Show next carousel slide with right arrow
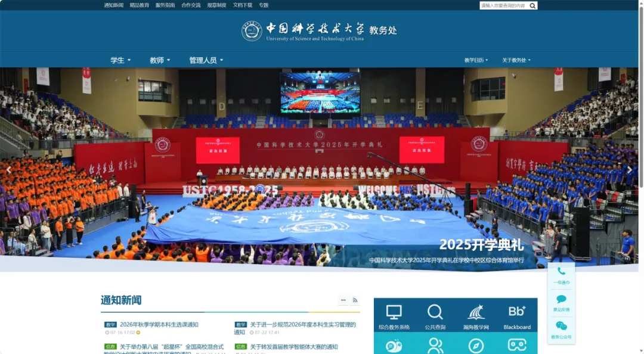The image size is (644, 354). [x=630, y=170]
